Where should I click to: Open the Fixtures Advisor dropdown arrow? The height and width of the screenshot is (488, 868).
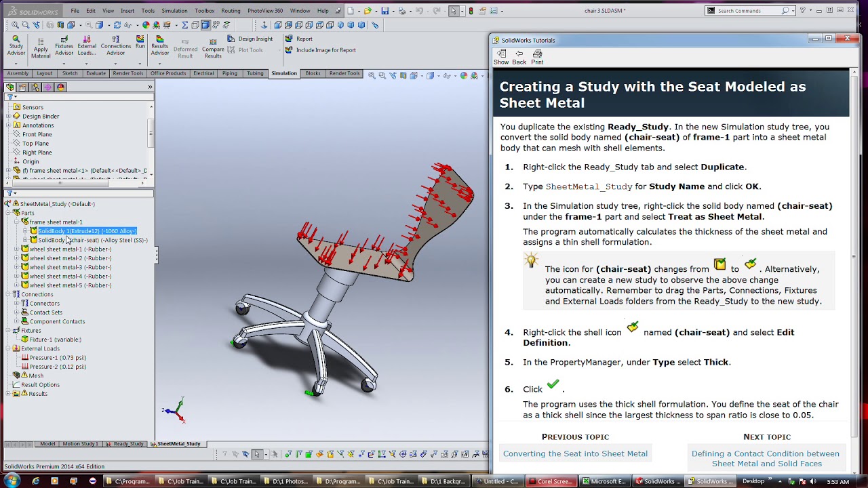(64, 63)
